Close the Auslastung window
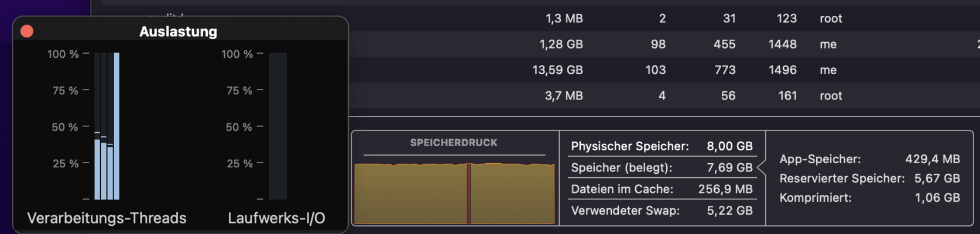 pyautogui.click(x=27, y=32)
